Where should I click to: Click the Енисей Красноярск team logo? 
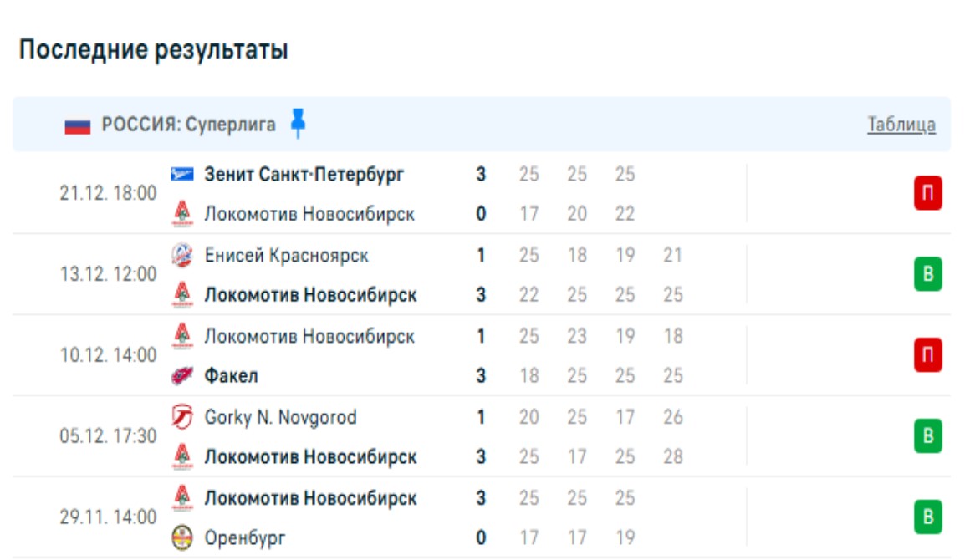tap(181, 255)
